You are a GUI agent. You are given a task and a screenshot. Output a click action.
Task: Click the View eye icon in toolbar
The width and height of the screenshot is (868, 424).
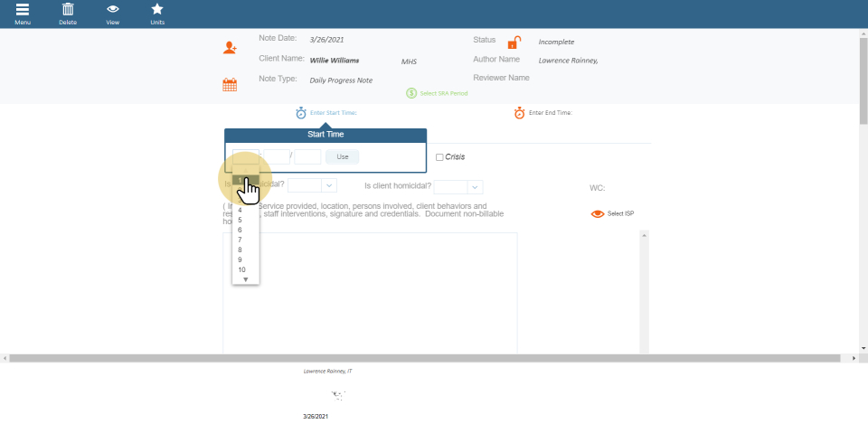112,10
